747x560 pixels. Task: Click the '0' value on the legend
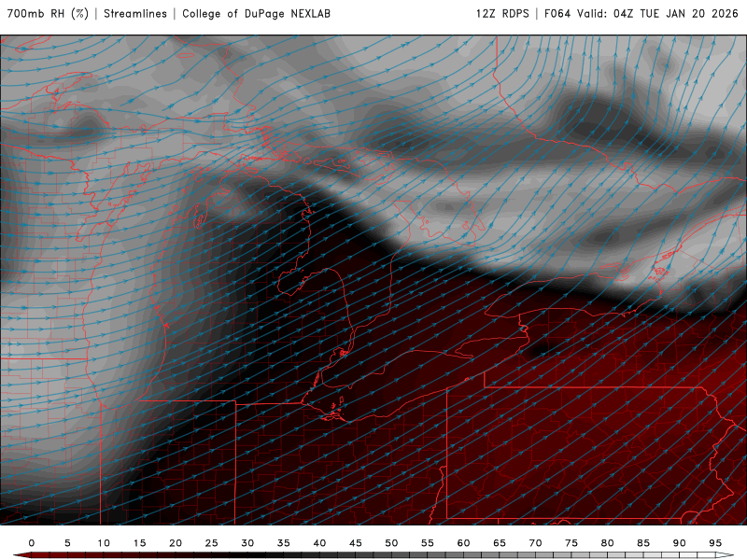[x=32, y=543]
